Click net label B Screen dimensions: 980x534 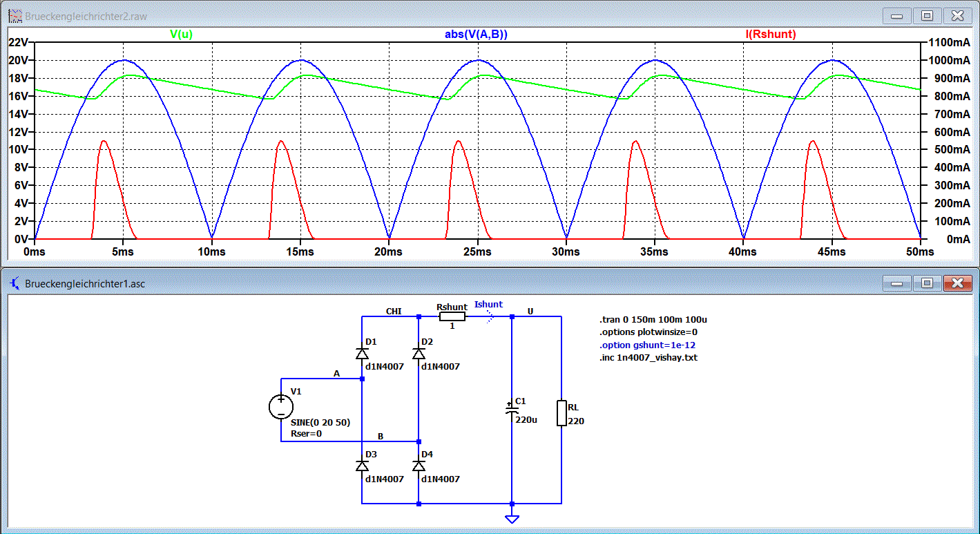tap(381, 437)
